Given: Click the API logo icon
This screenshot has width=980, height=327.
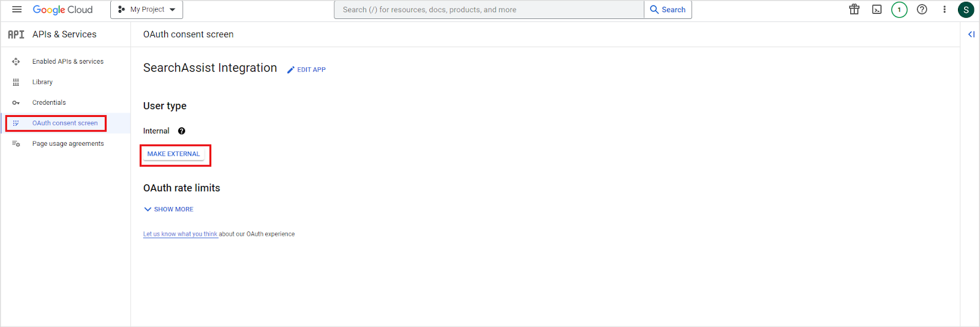Looking at the screenshot, I should pyautogui.click(x=16, y=34).
